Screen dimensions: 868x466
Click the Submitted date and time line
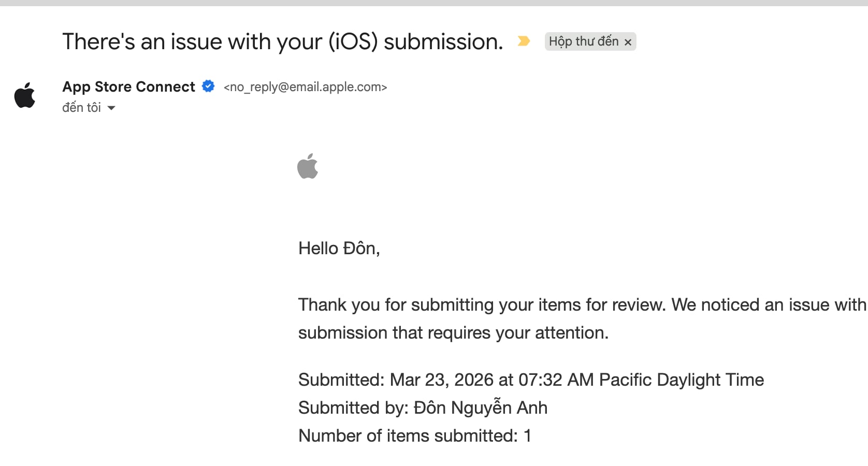(531, 380)
